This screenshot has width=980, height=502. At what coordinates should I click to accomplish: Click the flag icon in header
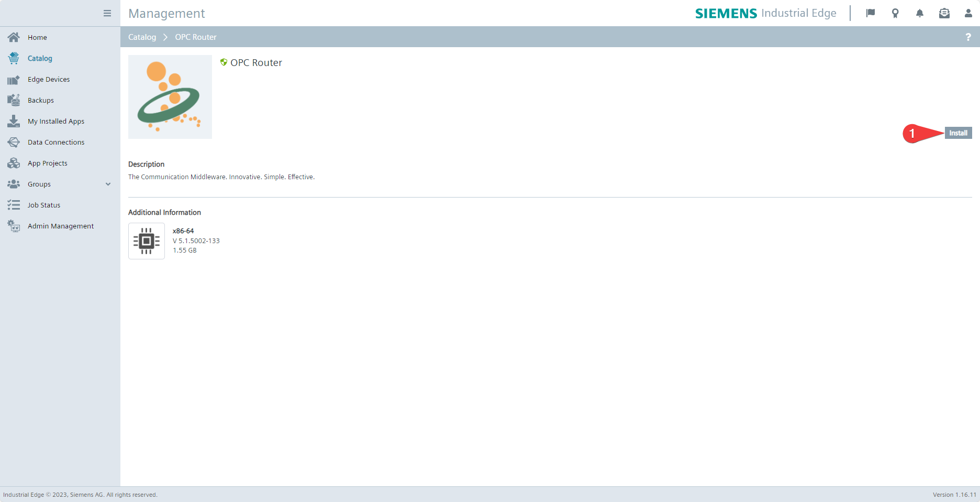871,13
